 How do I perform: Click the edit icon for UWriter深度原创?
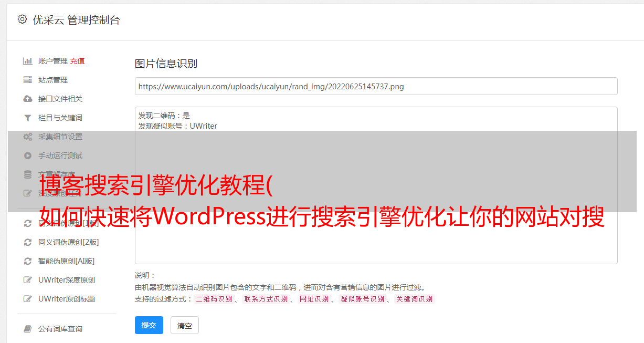28,280
